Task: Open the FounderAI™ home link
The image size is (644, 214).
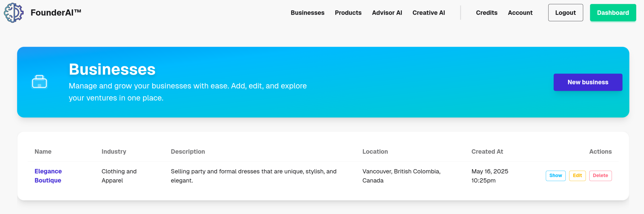Action: tap(56, 13)
